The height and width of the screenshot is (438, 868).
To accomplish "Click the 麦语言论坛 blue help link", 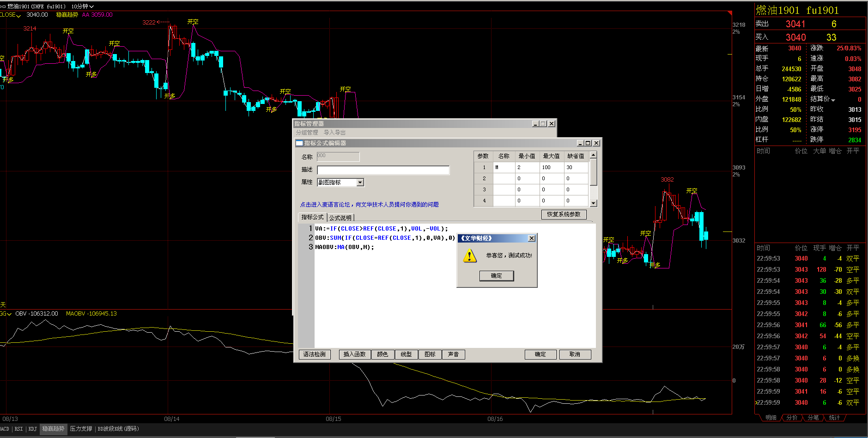I will click(x=369, y=204).
